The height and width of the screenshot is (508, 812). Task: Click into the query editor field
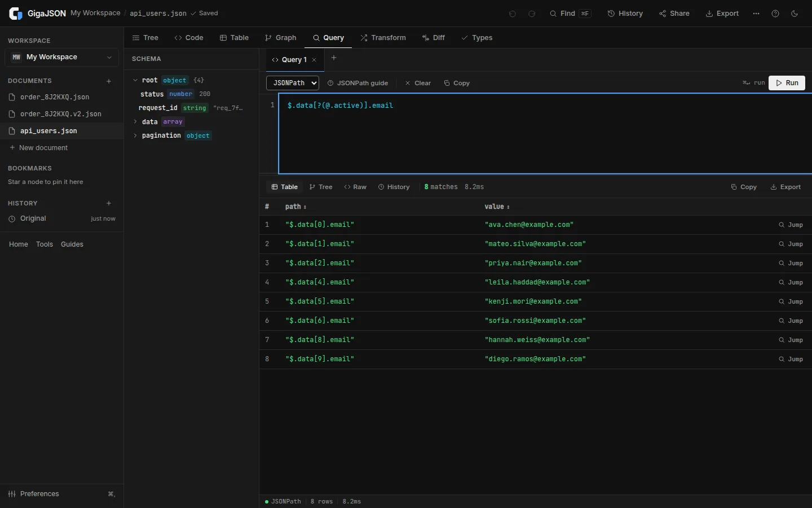coord(545,134)
